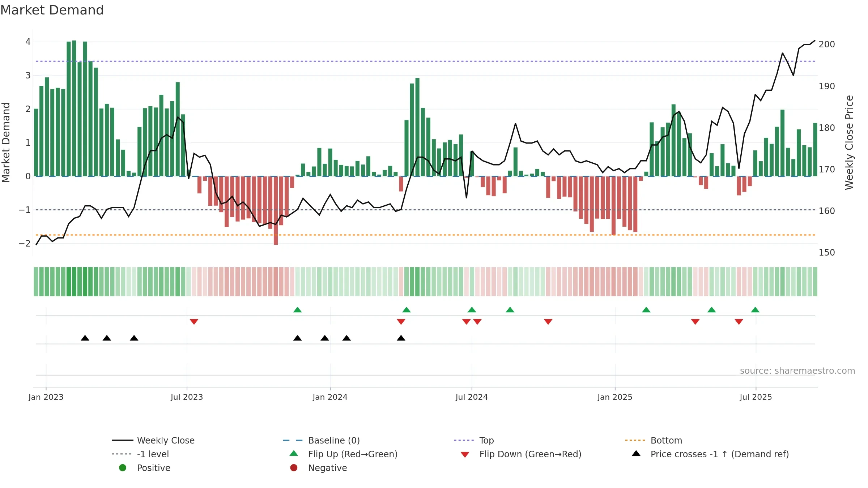The height and width of the screenshot is (488, 868).
Task: Click the Negative legend label
Action: pyautogui.click(x=327, y=468)
